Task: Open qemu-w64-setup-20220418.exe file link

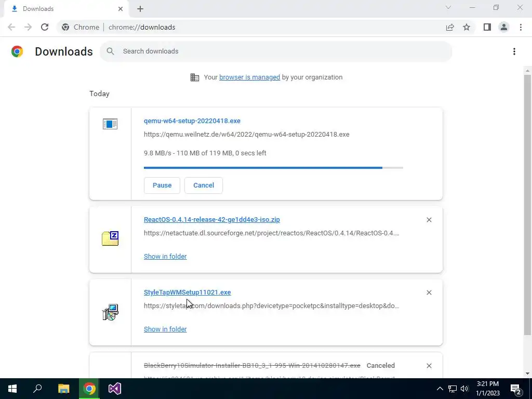Action: (x=192, y=121)
